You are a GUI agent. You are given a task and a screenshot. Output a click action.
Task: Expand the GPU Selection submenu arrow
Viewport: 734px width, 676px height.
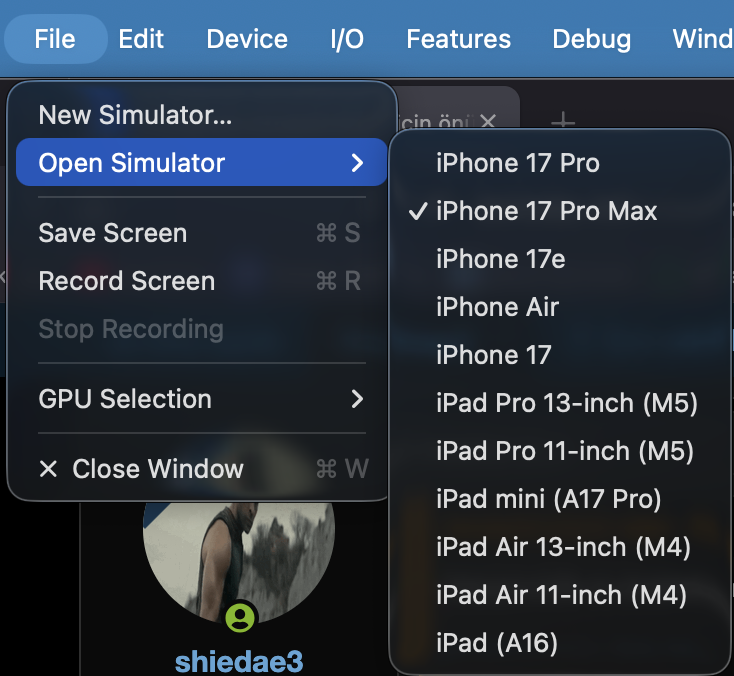(x=357, y=399)
